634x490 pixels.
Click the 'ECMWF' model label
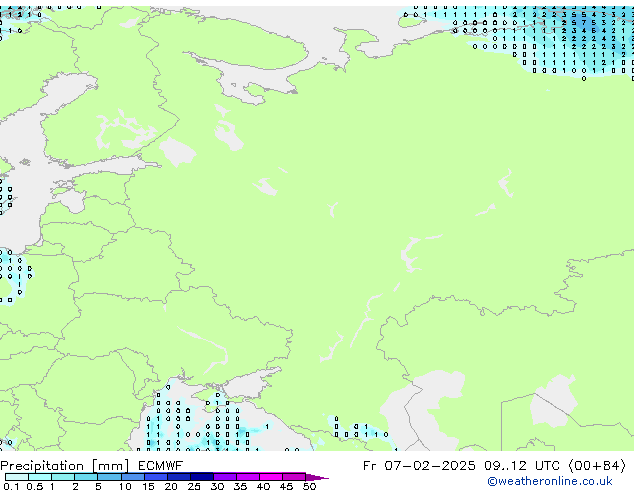point(160,466)
